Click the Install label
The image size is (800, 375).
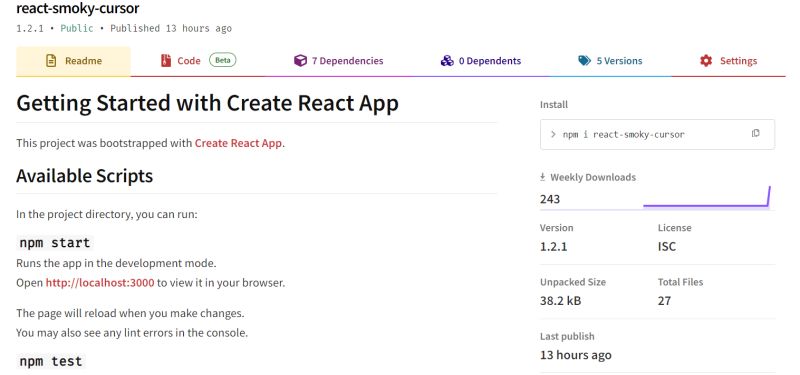coord(554,105)
